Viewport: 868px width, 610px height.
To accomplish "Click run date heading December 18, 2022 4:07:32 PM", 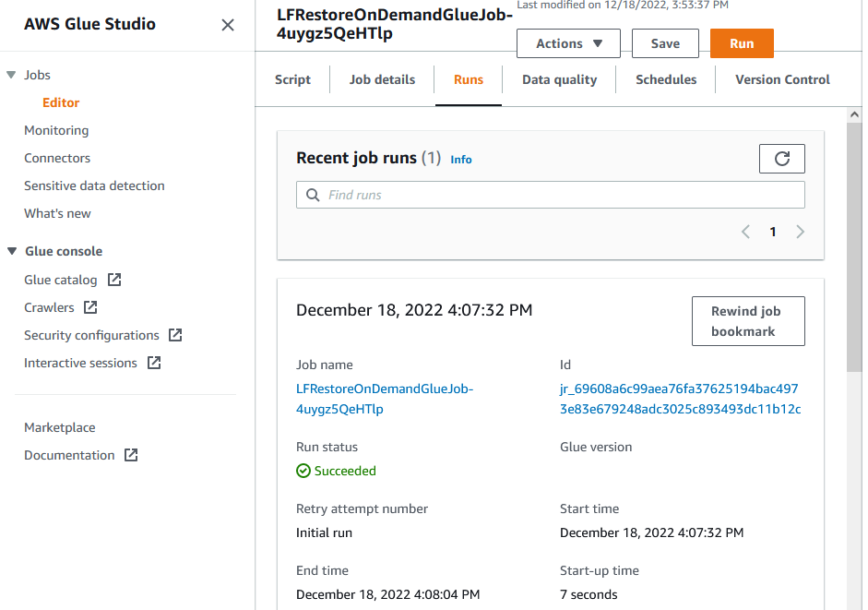I will tap(414, 310).
